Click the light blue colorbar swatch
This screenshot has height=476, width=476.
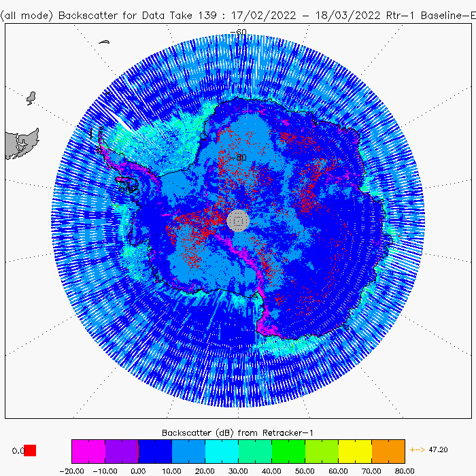[188, 451]
